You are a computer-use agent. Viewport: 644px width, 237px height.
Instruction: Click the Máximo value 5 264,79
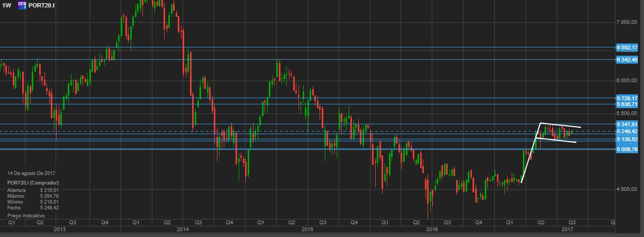pos(49,196)
